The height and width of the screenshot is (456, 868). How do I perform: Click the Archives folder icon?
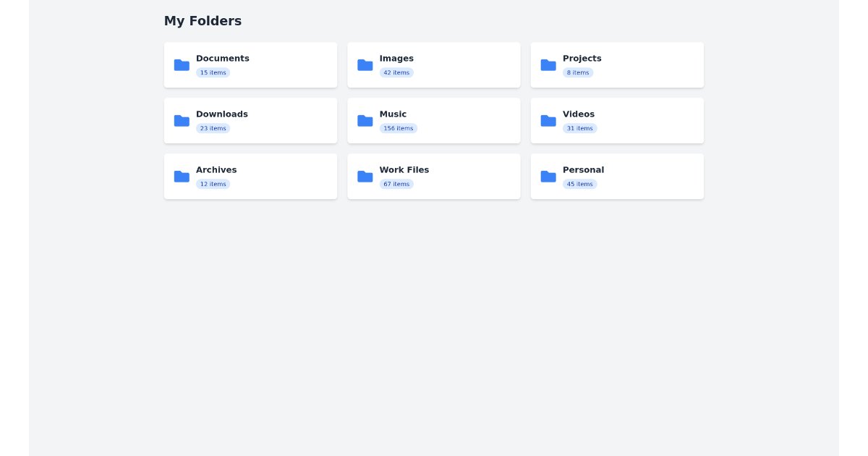[182, 176]
